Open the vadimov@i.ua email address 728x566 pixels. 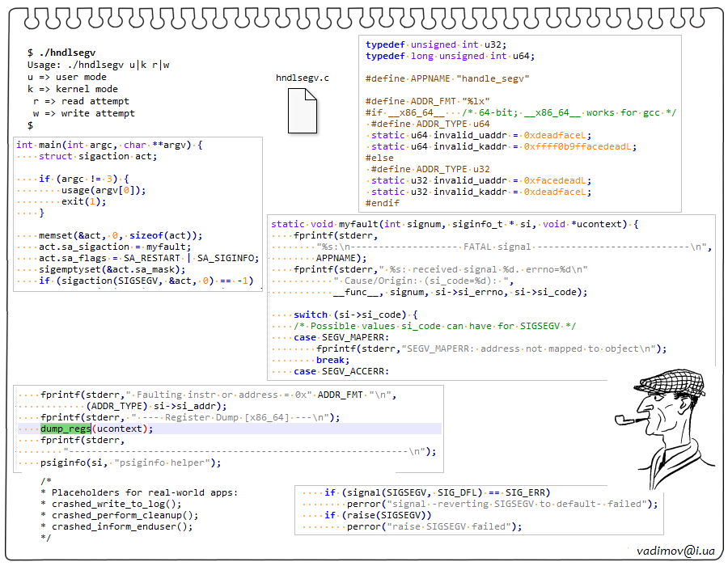pos(675,550)
